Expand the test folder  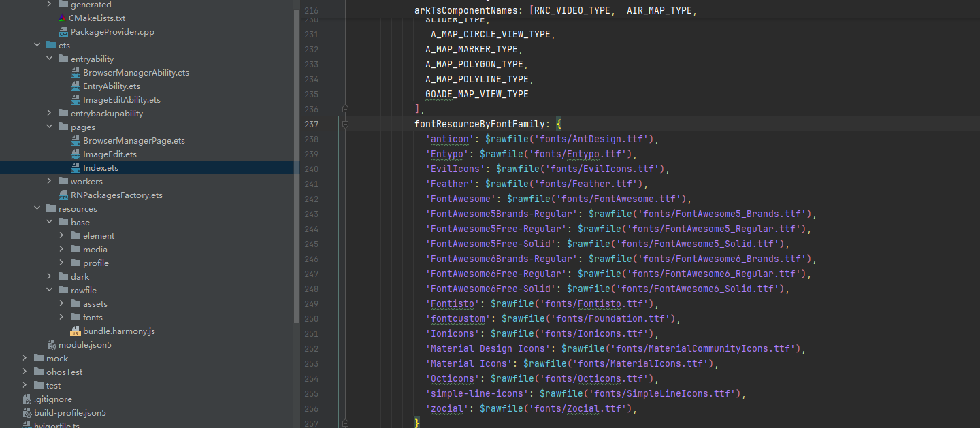(x=24, y=386)
